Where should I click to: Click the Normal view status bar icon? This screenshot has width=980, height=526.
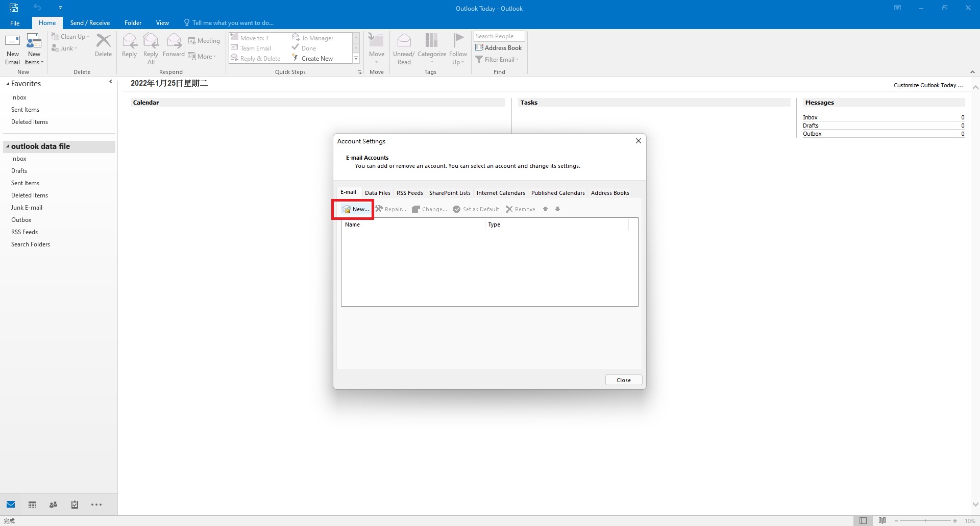tap(863, 521)
